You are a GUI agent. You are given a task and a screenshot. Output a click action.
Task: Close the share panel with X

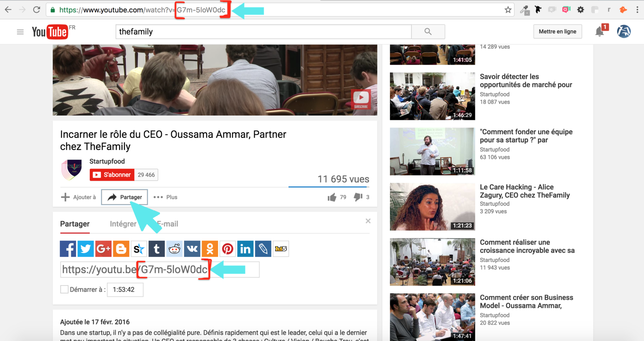pos(368,221)
